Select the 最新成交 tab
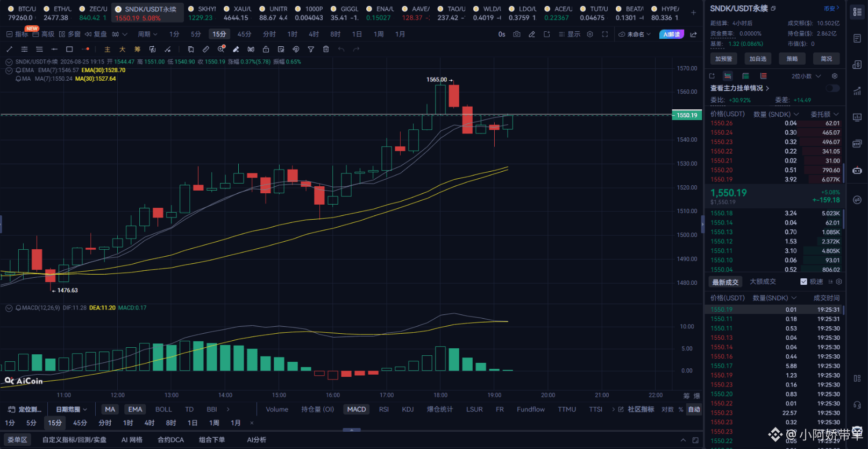The image size is (868, 449). [725, 282]
